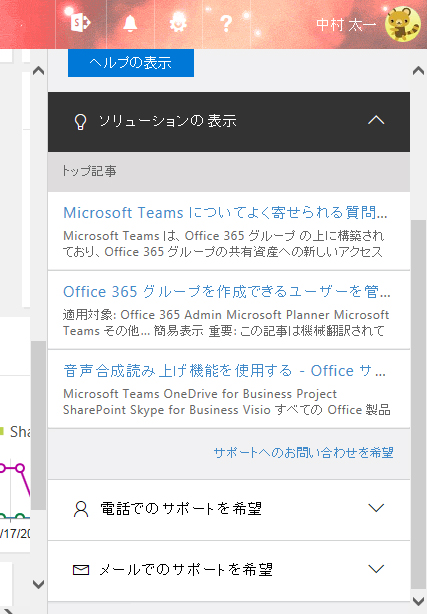Click the ヘルプの表示 button

tap(131, 63)
